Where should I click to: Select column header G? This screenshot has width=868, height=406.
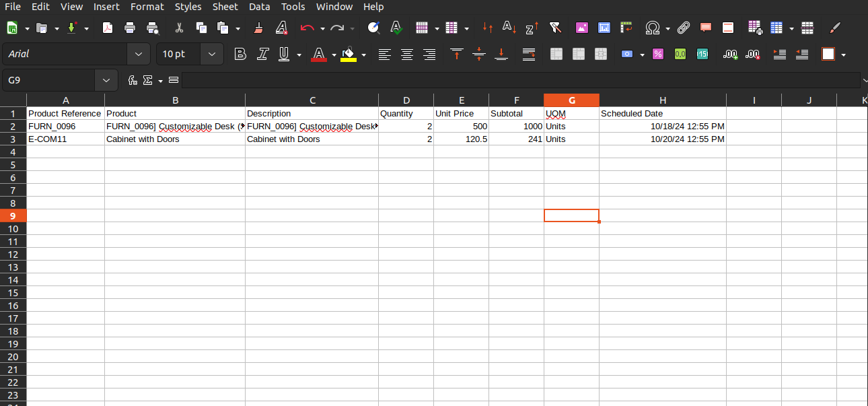pos(571,100)
